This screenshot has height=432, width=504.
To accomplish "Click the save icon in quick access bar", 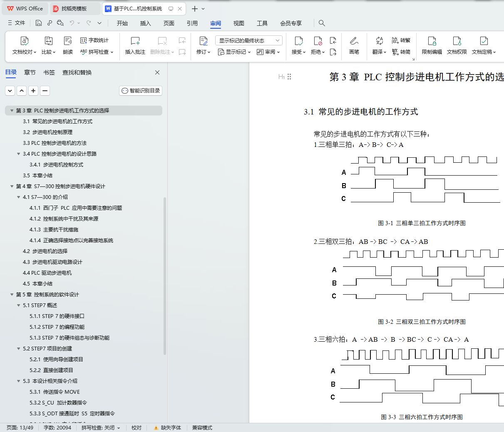I will point(39,23).
